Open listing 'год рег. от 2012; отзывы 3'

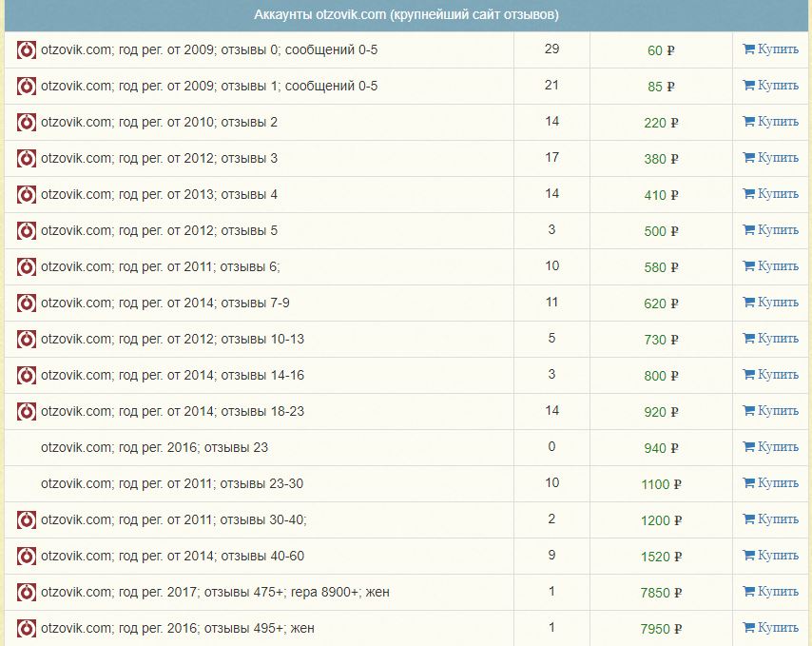pyautogui.click(x=159, y=159)
